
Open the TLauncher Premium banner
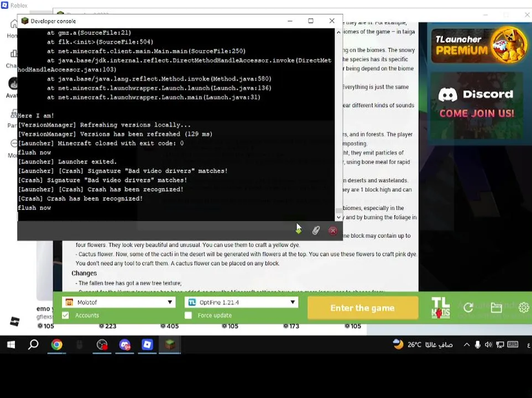478,46
